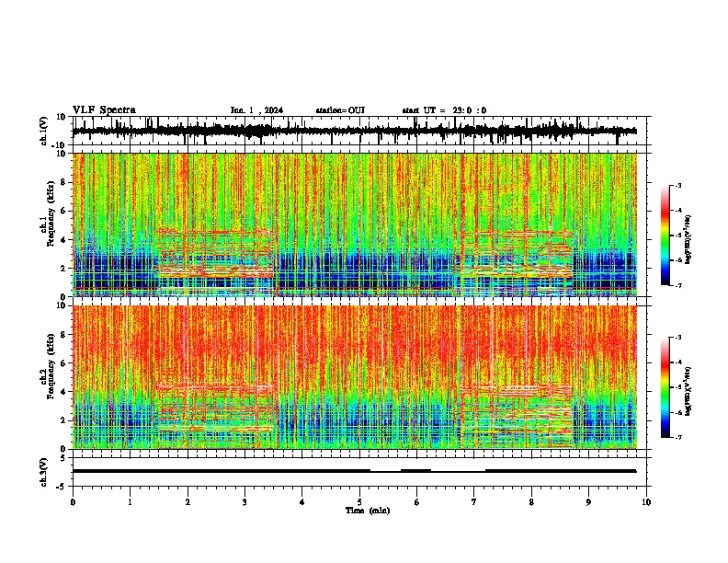This screenshot has height=563, width=728.
Task: Click the ch.1 spectrogram color scale bar
Action: [x=665, y=236]
